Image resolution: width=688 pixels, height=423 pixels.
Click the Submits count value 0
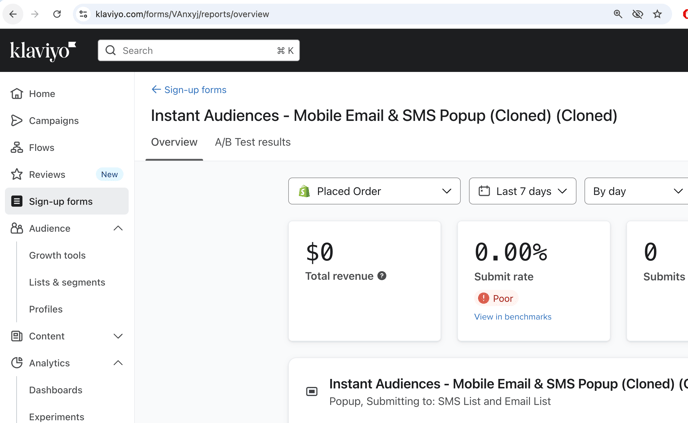click(650, 252)
